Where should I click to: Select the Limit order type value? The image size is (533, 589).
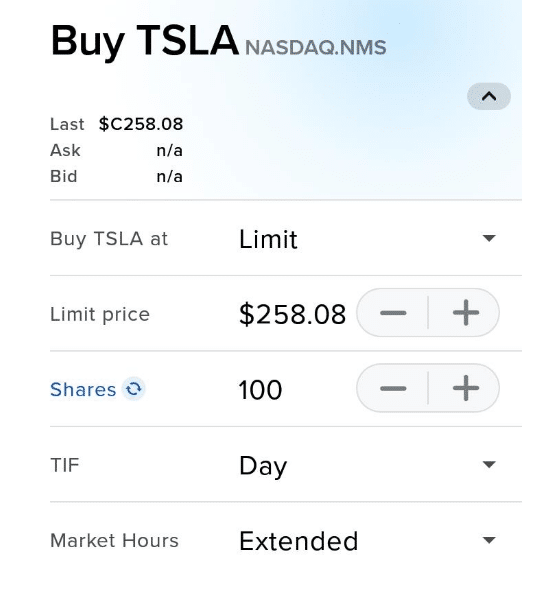click(268, 239)
